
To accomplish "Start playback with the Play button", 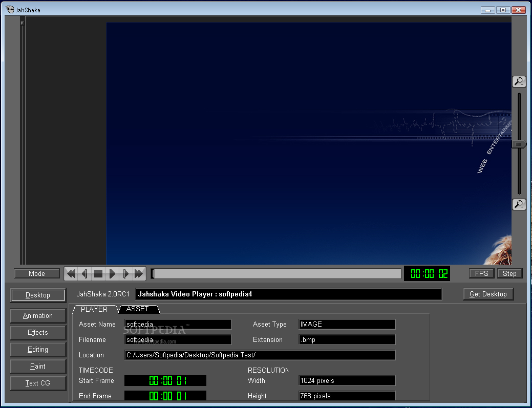I will click(x=112, y=274).
